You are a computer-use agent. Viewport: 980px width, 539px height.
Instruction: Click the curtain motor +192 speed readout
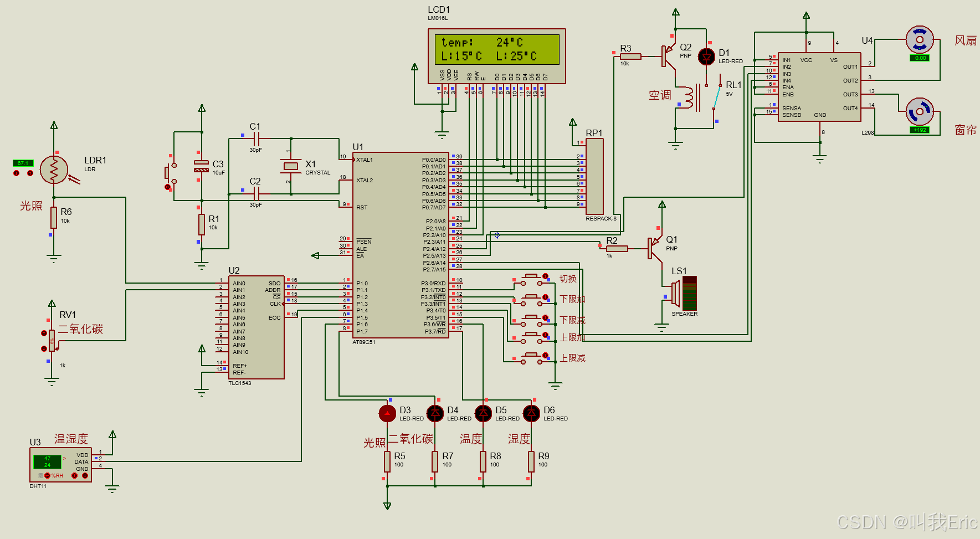point(920,130)
